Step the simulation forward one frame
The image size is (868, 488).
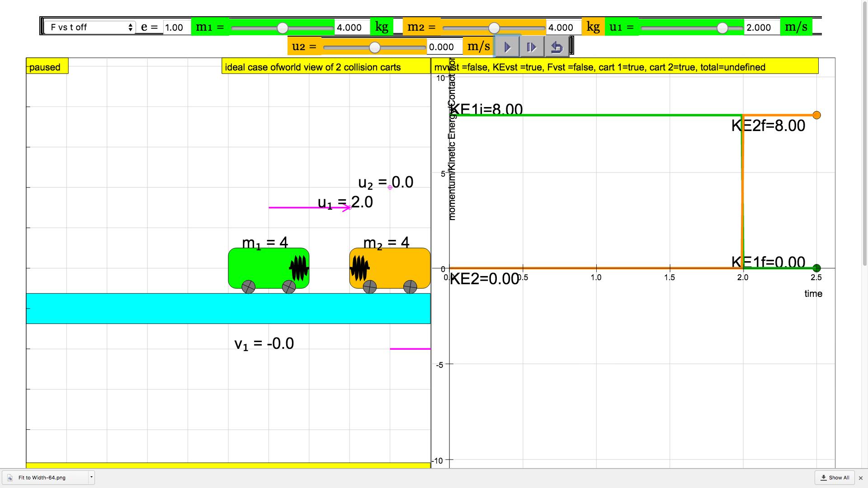pos(532,47)
